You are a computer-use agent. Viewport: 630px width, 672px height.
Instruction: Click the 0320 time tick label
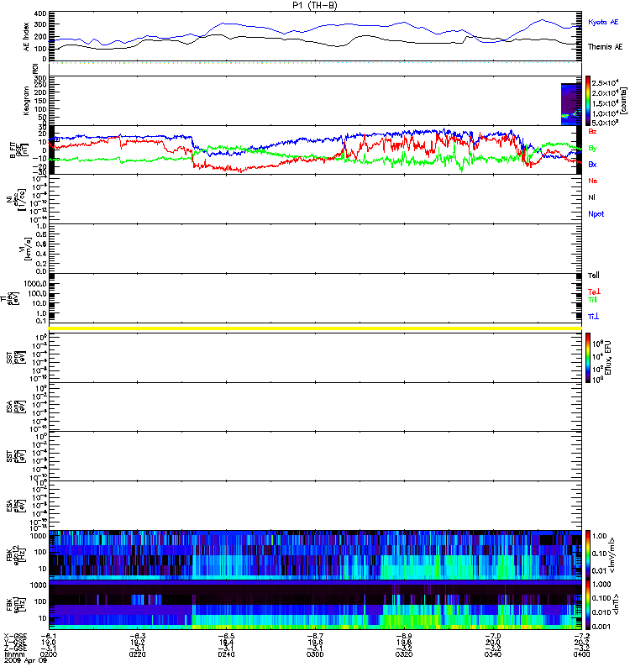tap(404, 654)
